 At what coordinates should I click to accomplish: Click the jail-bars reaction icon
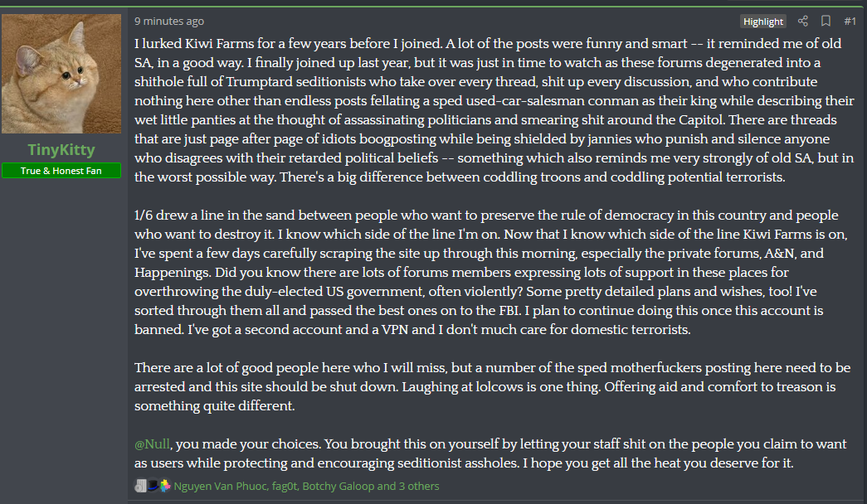139,485
